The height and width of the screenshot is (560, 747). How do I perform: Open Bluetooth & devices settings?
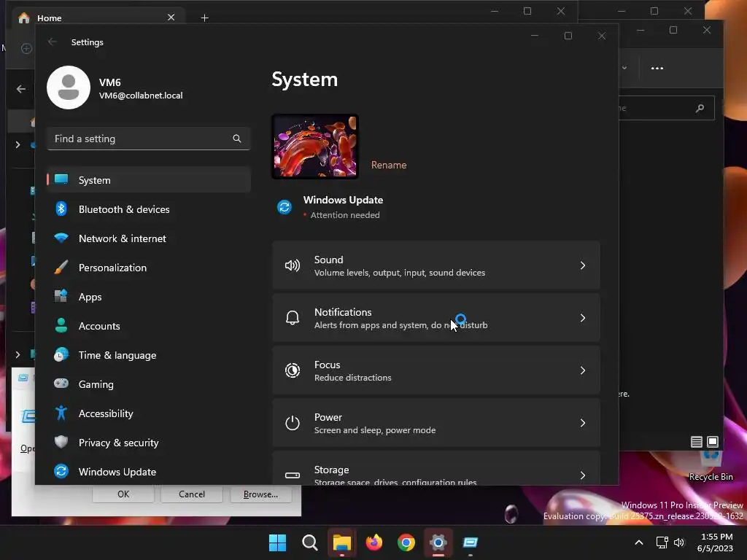149,209
